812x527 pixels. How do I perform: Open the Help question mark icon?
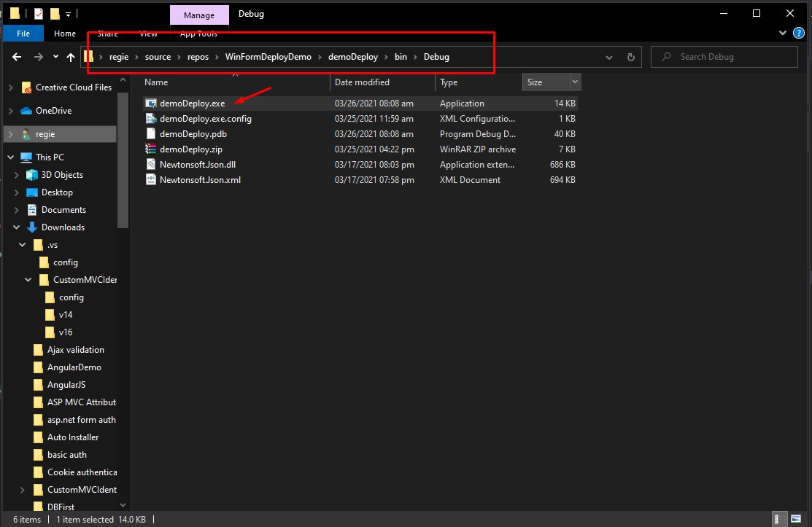point(799,34)
